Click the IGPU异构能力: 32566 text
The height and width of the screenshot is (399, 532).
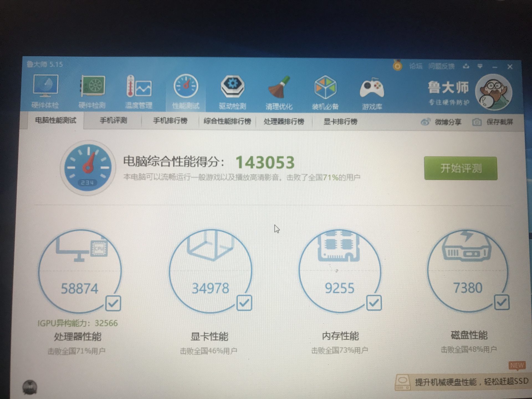[x=78, y=323]
